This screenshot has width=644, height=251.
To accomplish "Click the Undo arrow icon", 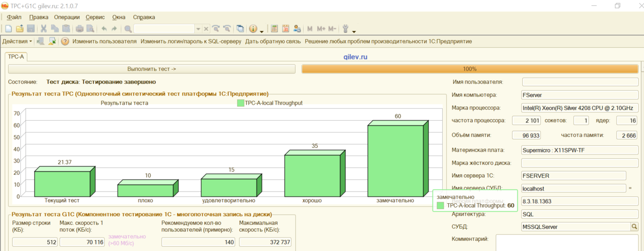I will click(104, 28).
